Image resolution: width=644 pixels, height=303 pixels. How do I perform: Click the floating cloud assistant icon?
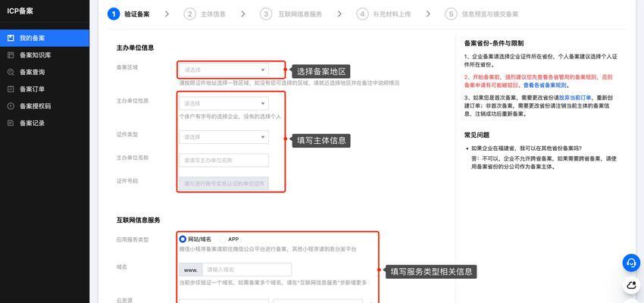[631, 285]
